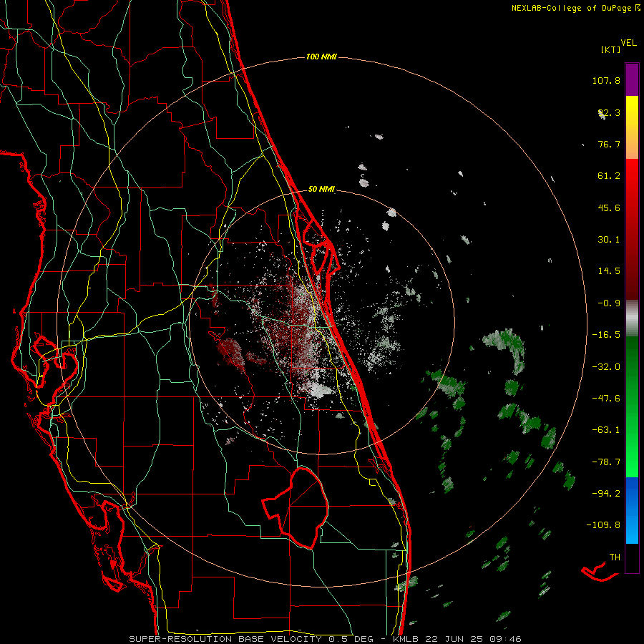Select the -94.2 value on the velocity scale
This screenshot has height=644, width=644.
[x=606, y=494]
